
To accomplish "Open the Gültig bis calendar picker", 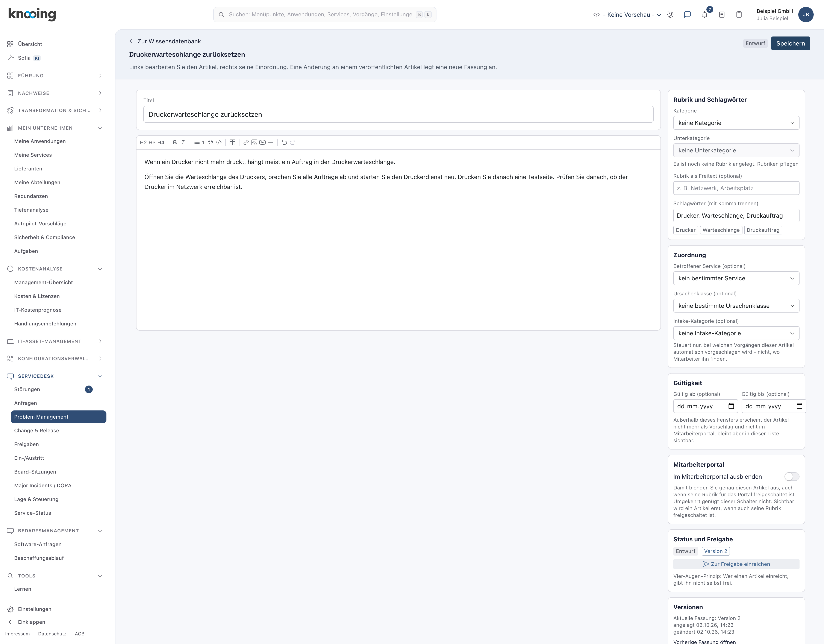I will (800, 406).
